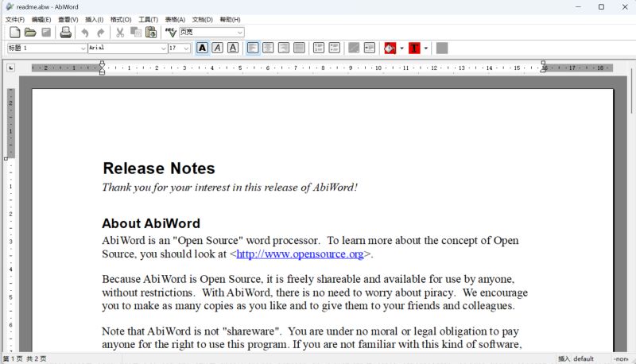Viewport: 636px width, 364px height.
Task: Toggle italic formatting
Action: pos(218,48)
